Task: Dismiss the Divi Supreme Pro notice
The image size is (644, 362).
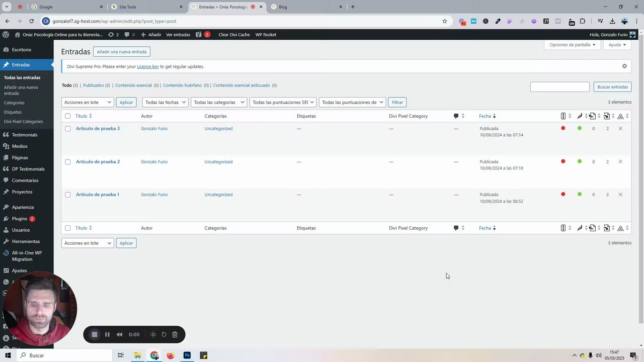Action: pos(624,66)
